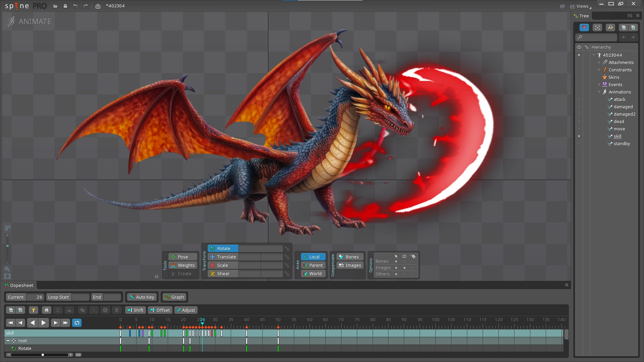Activate the Tree filter funnel icon
Screen dimensions: 644x362
584,27
